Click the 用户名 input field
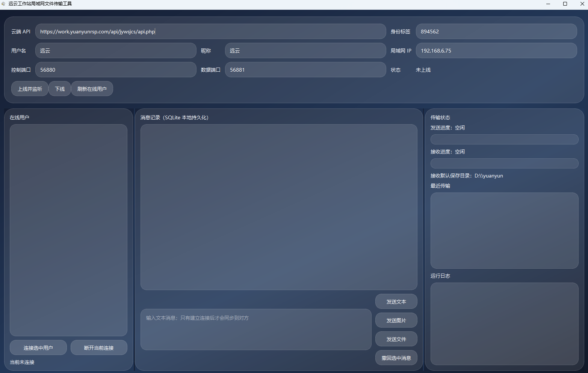 click(116, 51)
